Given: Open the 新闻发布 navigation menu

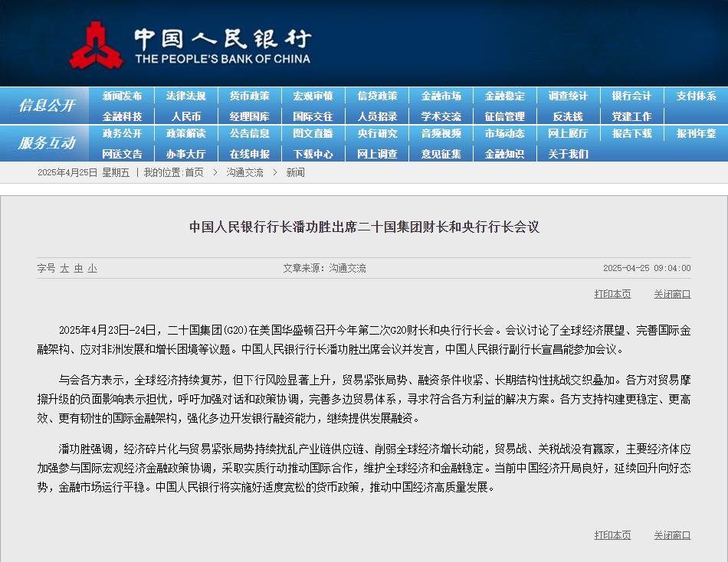Looking at the screenshot, I should [123, 96].
